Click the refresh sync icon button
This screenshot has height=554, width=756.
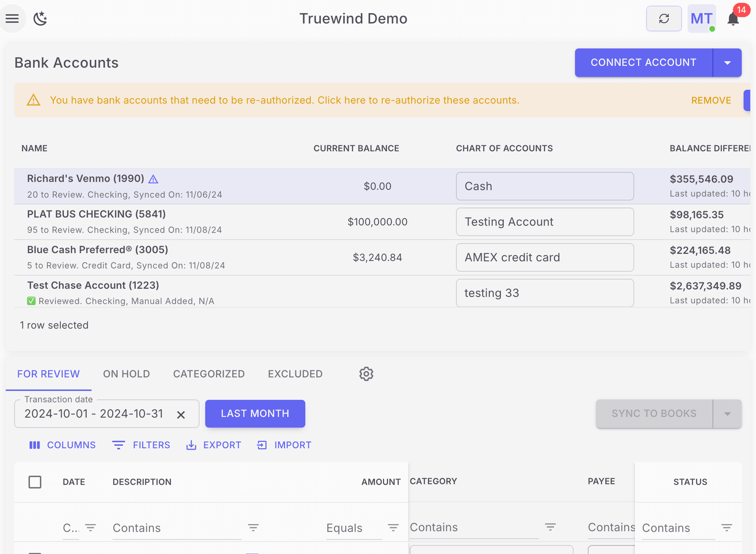pos(664,19)
